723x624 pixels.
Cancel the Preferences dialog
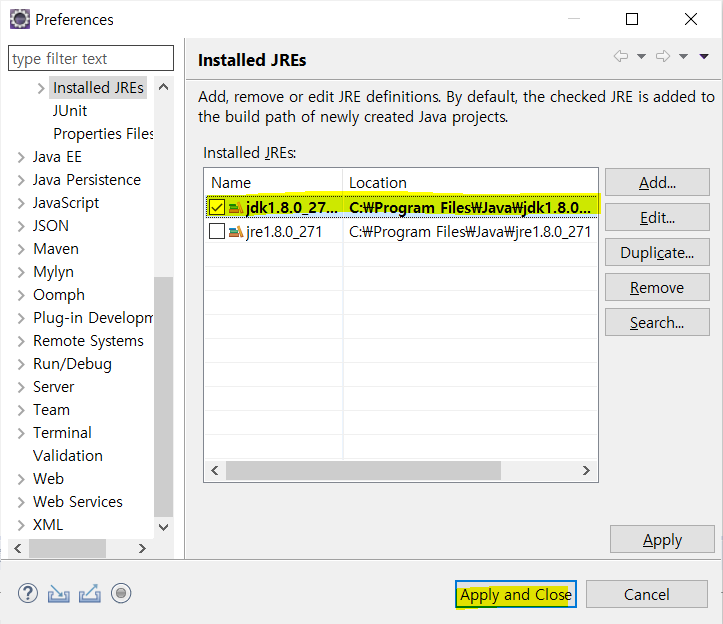tap(646, 594)
